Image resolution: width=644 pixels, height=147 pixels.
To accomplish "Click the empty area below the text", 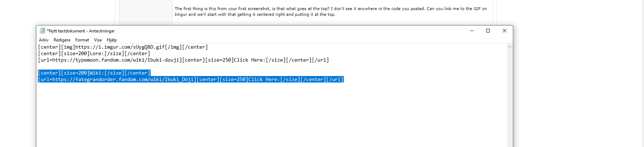I will coord(252,115).
